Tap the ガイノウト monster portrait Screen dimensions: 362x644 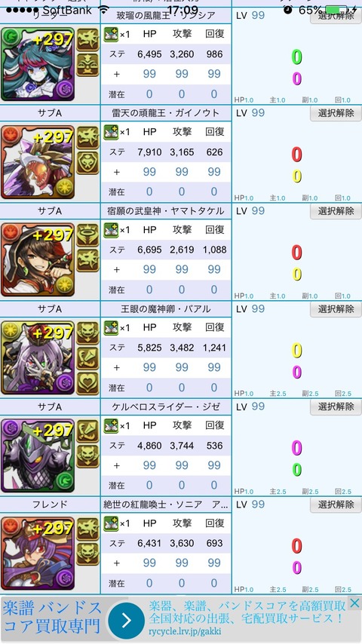click(x=38, y=162)
